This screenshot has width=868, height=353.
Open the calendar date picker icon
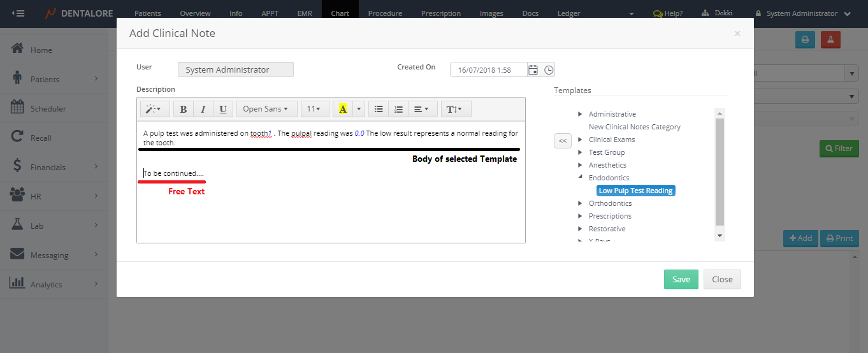tap(533, 70)
